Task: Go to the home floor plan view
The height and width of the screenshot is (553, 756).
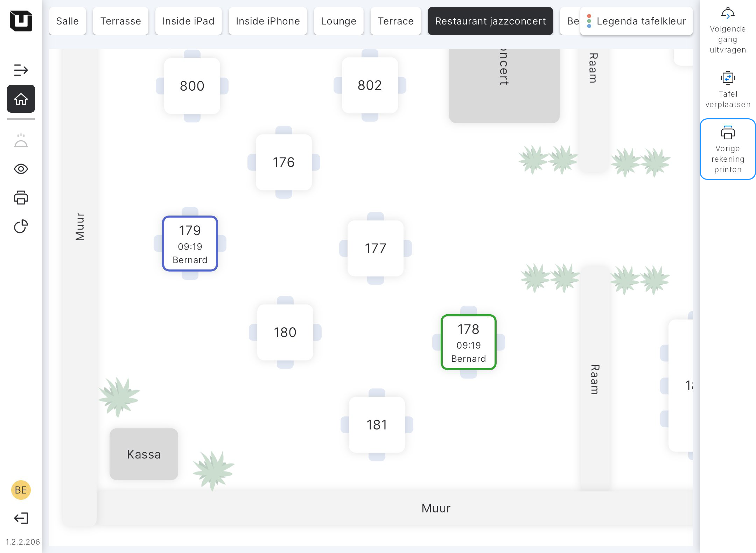Action: click(x=21, y=99)
